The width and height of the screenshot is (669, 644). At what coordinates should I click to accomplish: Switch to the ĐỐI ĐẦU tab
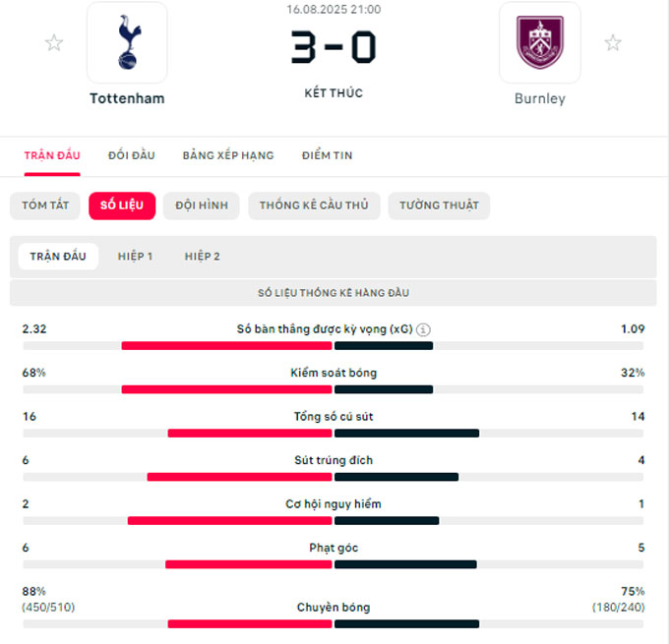[x=132, y=155]
